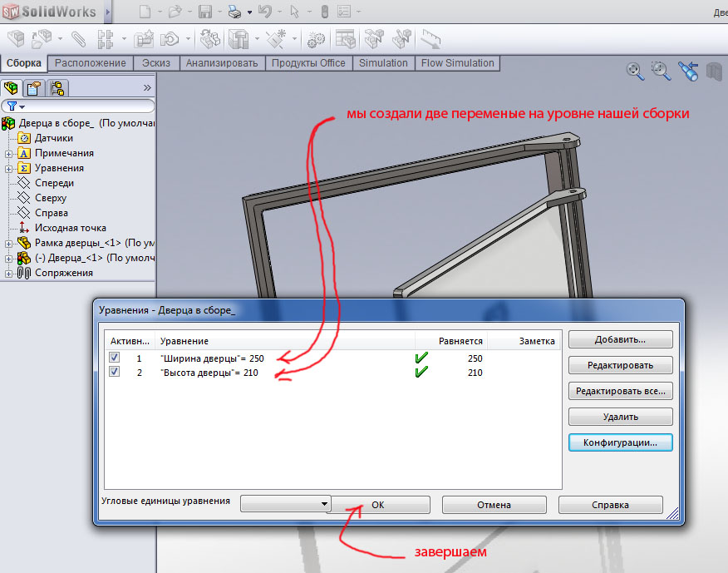Click the Save icon in the top toolbar
This screenshot has width=728, height=573.
click(x=205, y=12)
